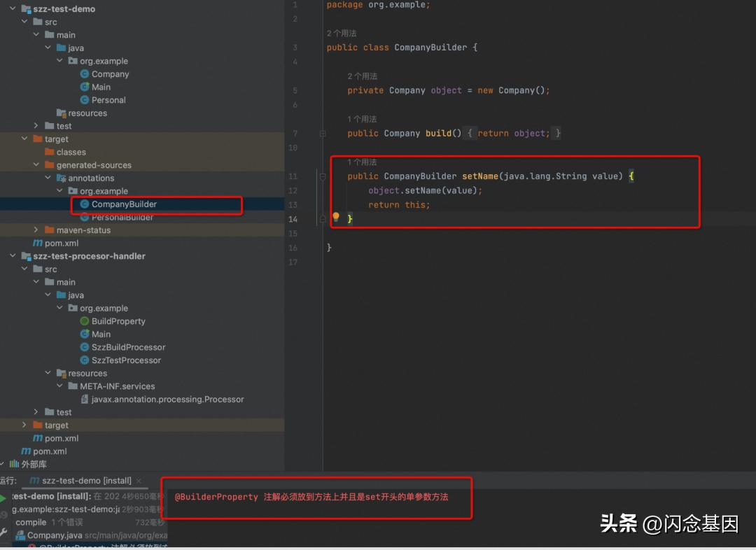Expand the test folder in szz-test-procesor-handler
Viewport: 756px width, 550px height.
coord(36,412)
